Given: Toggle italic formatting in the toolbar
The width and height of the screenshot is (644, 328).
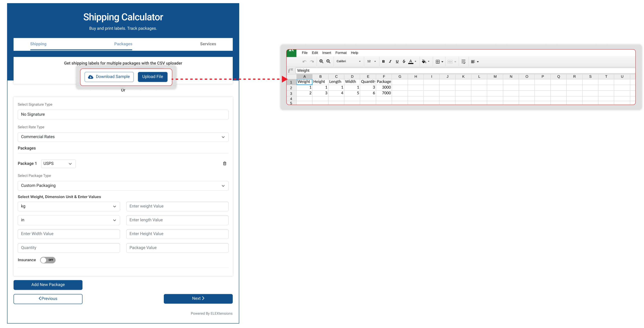Looking at the screenshot, I should (x=390, y=61).
